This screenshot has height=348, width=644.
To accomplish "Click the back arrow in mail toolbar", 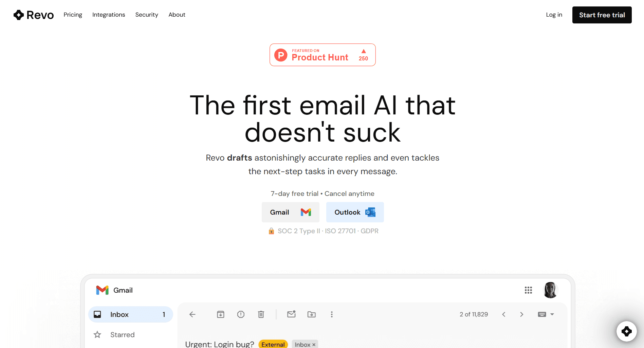I will click(192, 314).
